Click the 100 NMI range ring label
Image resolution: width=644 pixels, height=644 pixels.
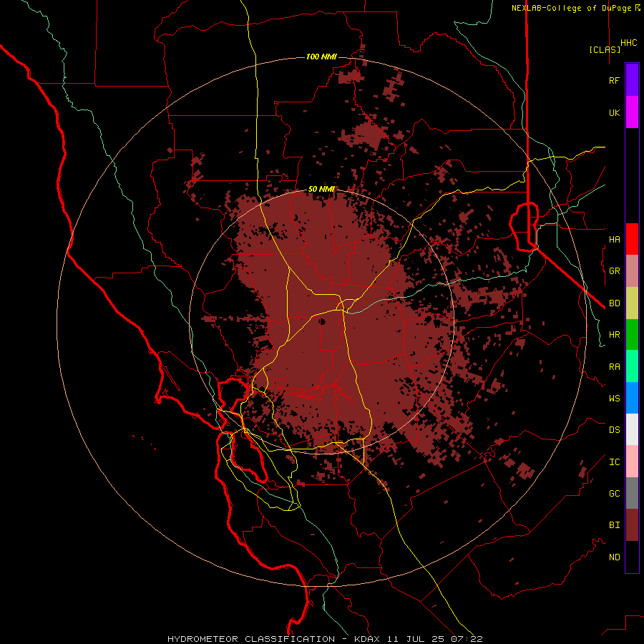click(x=321, y=57)
